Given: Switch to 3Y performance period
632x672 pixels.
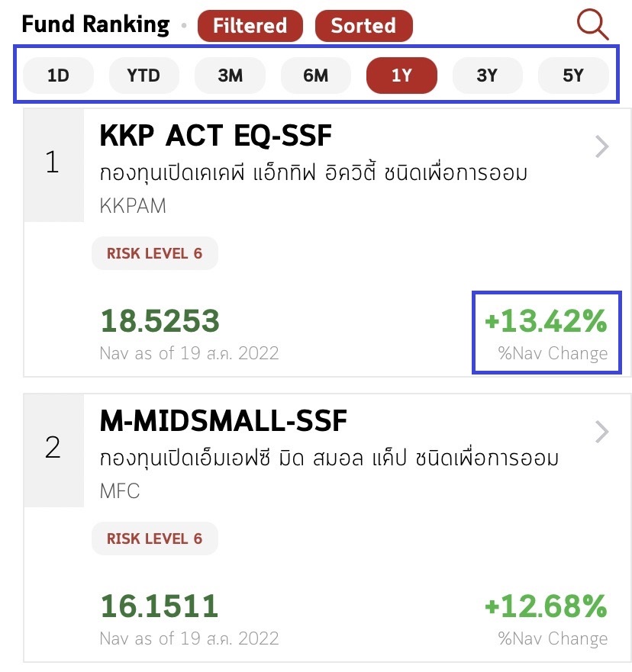Looking at the screenshot, I should pyautogui.click(x=487, y=76).
